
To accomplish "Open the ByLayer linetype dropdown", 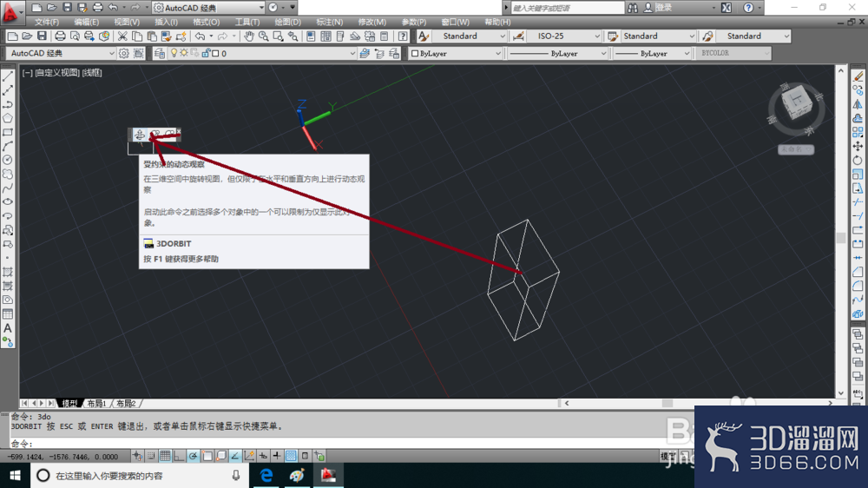I will tap(558, 53).
